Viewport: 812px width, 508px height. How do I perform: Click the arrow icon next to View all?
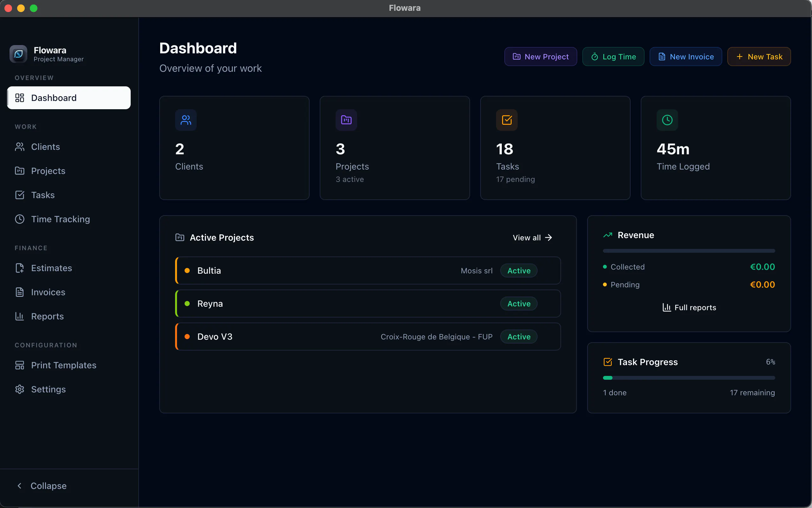[549, 237]
